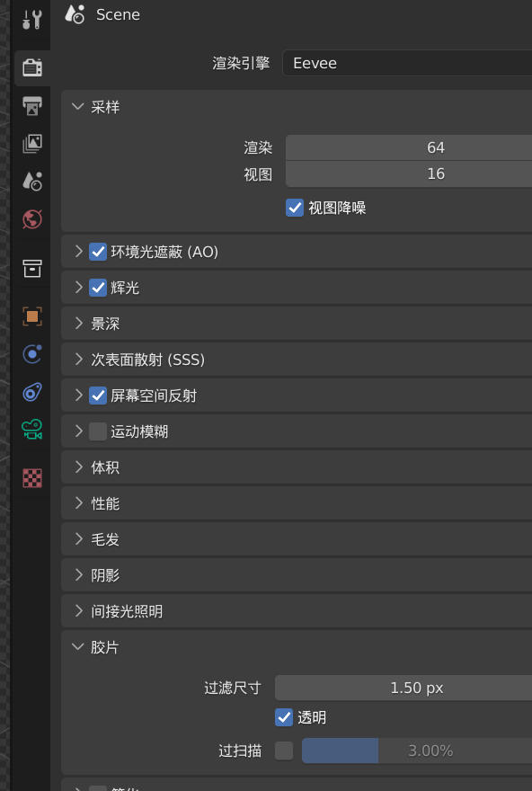Expand the 景深 panel
The width and height of the screenshot is (532, 791).
tap(297, 324)
